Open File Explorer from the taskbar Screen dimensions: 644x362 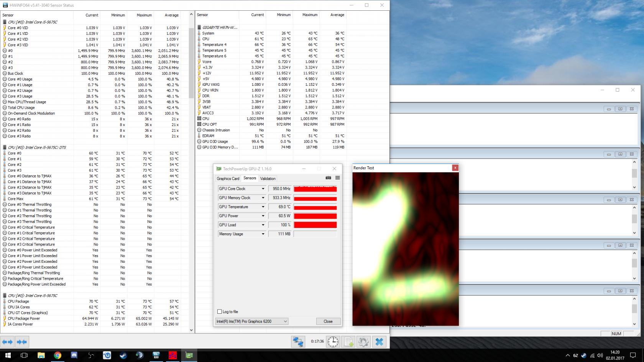point(41,355)
